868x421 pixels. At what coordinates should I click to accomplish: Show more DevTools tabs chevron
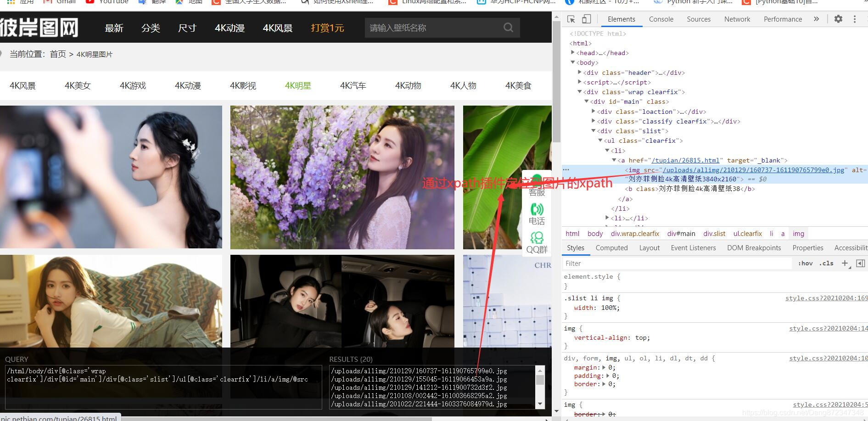pyautogui.click(x=816, y=19)
